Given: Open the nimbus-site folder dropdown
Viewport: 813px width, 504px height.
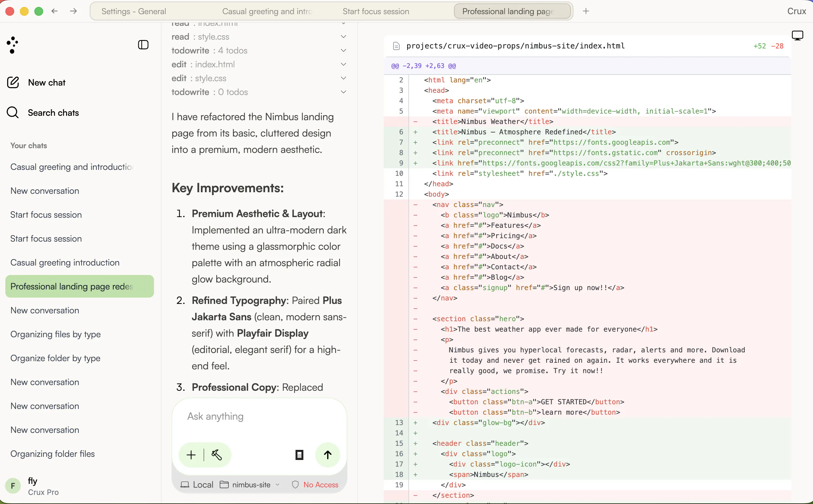Looking at the screenshot, I should pos(250,484).
